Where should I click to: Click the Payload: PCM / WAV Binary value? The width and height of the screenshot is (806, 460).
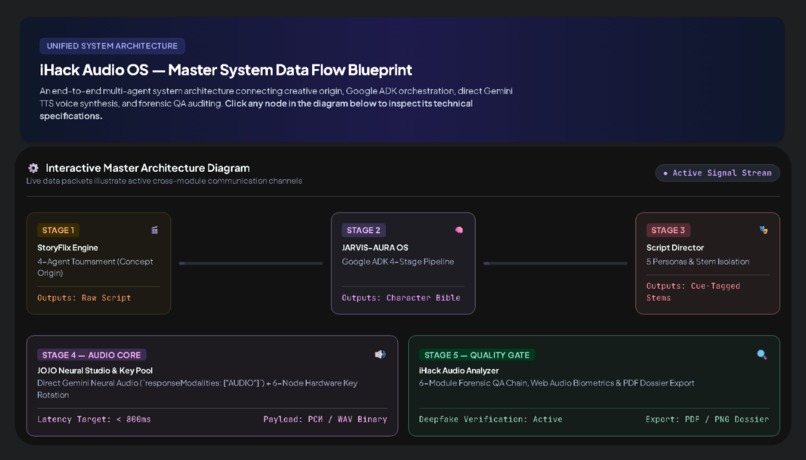coord(325,419)
